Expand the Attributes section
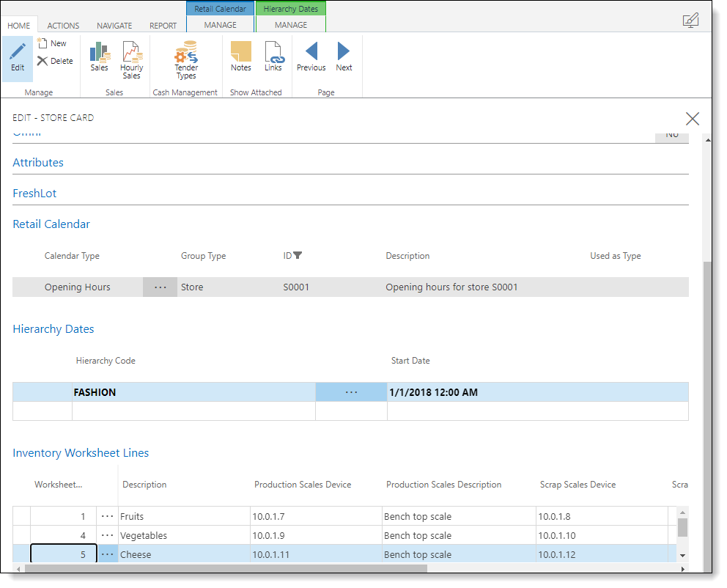Image resolution: width=727 pixels, height=588 pixels. (38, 162)
